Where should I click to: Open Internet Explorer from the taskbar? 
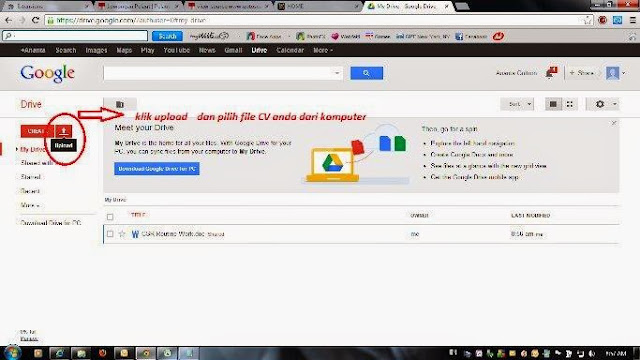pos(59,353)
